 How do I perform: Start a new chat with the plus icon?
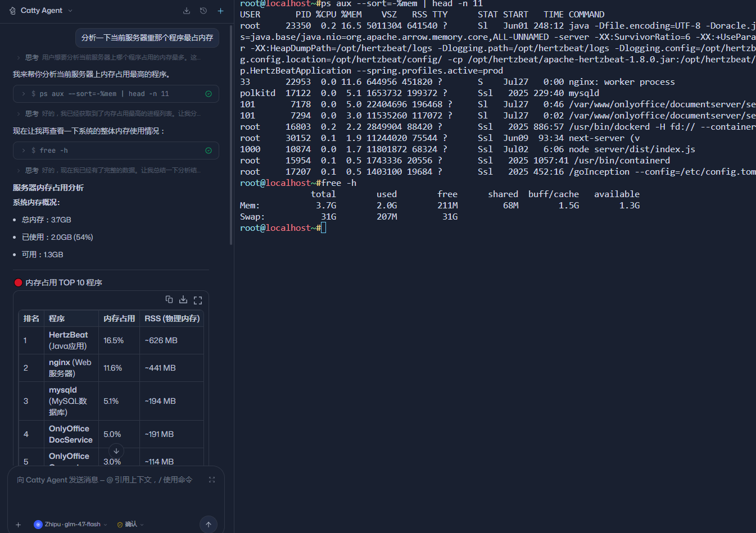(x=220, y=11)
